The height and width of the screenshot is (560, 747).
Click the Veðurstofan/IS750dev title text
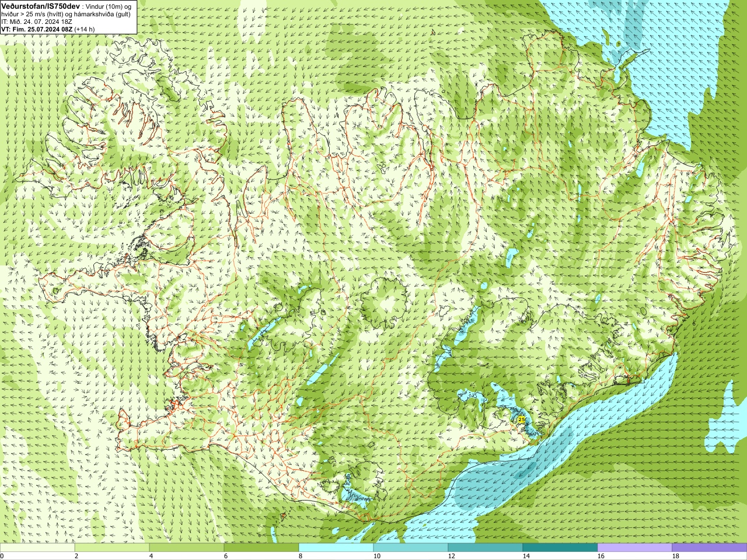[41, 5]
